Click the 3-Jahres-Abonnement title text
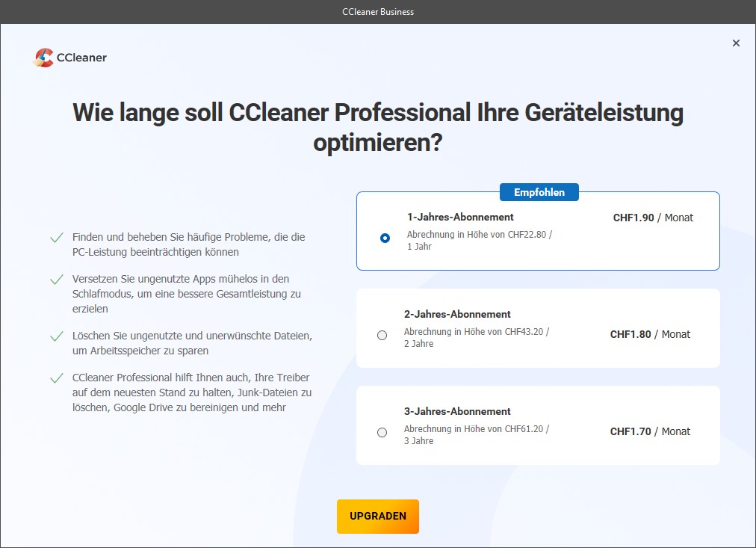 pyautogui.click(x=457, y=411)
